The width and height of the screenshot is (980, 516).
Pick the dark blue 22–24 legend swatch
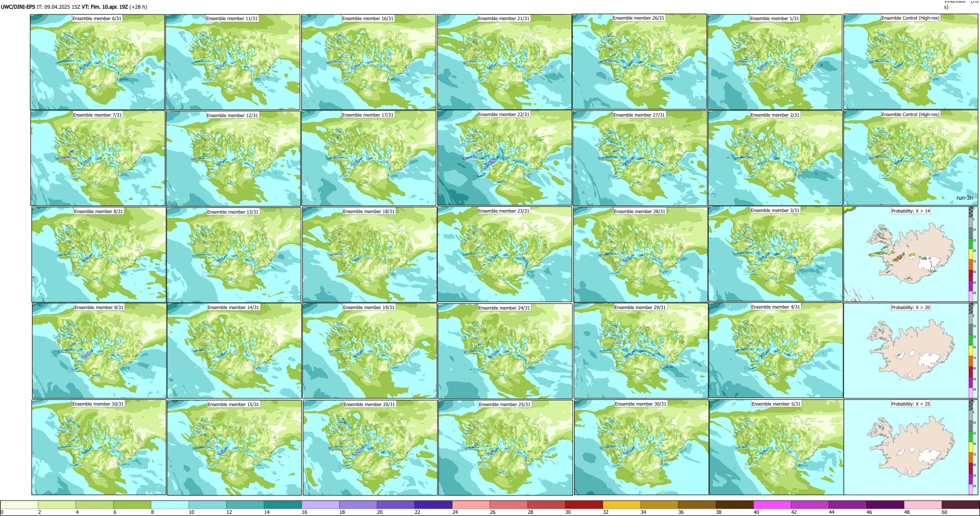coord(433,505)
